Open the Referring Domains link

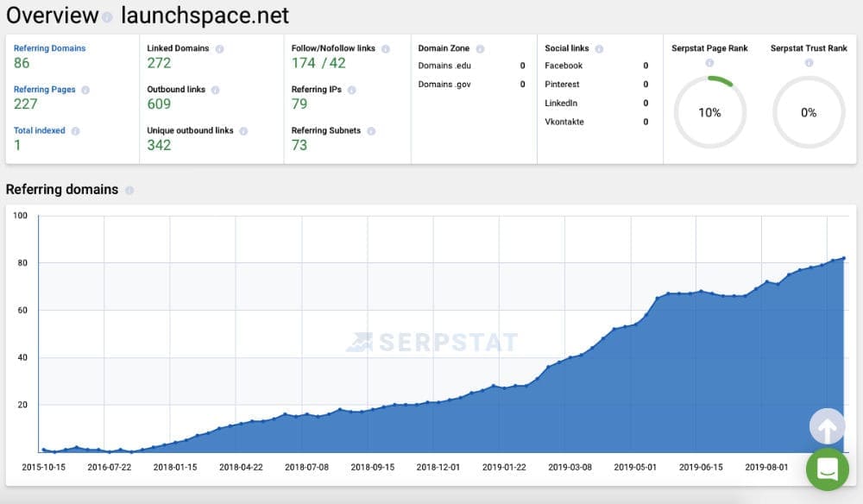[x=49, y=48]
